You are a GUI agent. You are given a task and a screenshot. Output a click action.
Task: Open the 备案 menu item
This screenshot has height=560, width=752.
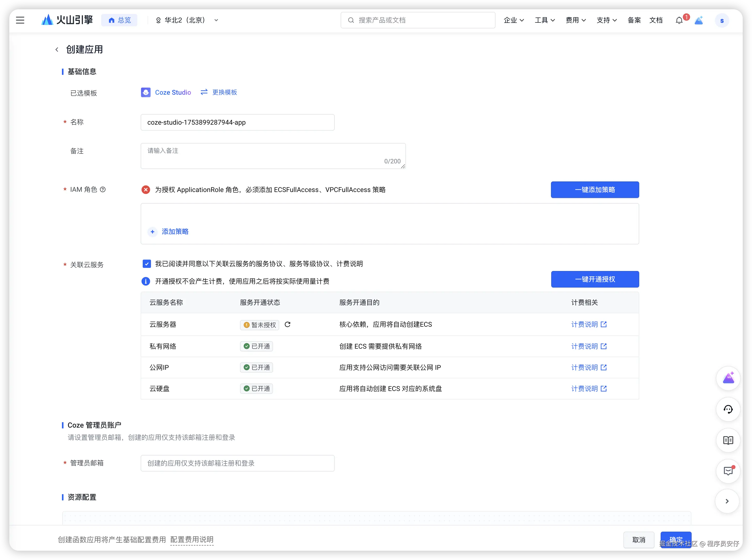634,20
